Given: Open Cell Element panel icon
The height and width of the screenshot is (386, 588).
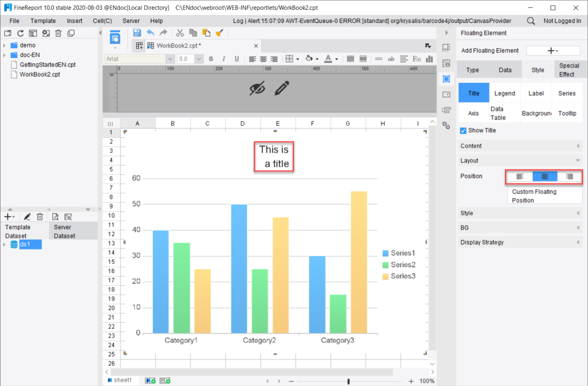Looking at the screenshot, I should (x=446, y=48).
